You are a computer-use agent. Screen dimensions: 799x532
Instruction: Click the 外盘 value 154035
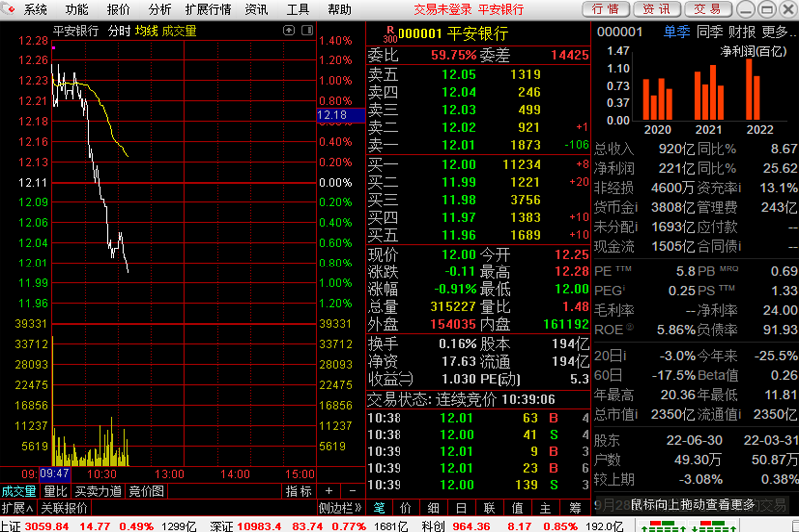453,324
